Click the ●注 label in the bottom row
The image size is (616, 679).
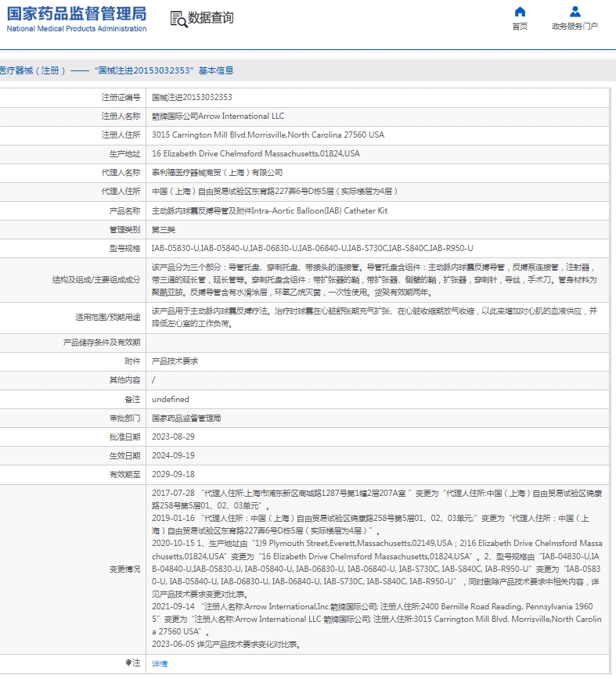[x=133, y=663]
